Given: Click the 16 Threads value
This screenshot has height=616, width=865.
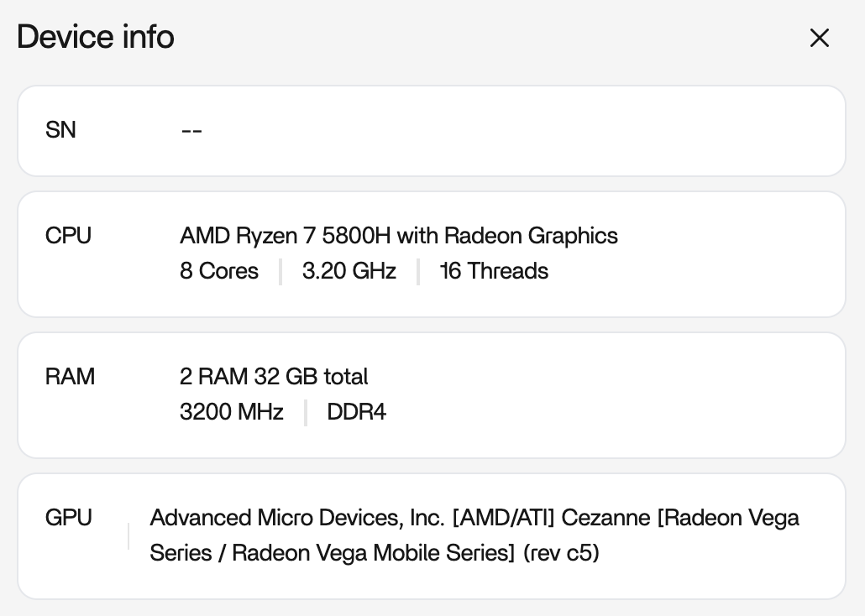Looking at the screenshot, I should pyautogui.click(x=494, y=271).
